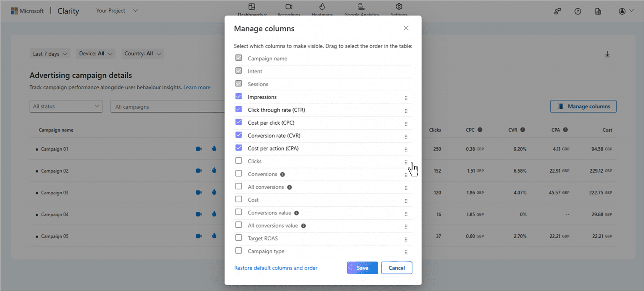Click the recording camera icon for Campaign 01
This screenshot has width=644, height=291.
click(199, 149)
